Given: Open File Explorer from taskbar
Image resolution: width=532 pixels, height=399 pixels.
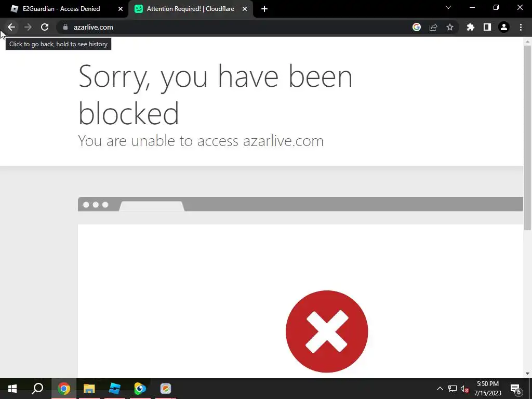Looking at the screenshot, I should [89, 389].
